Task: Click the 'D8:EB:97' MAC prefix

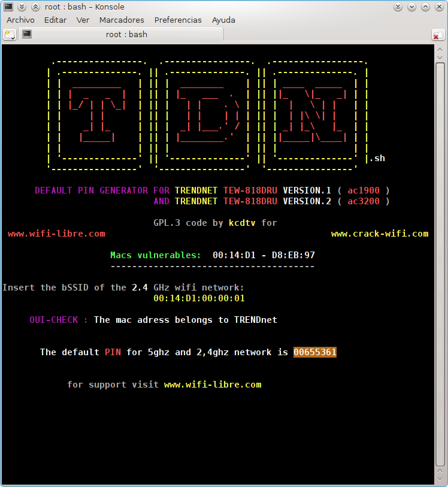Action: point(293,255)
